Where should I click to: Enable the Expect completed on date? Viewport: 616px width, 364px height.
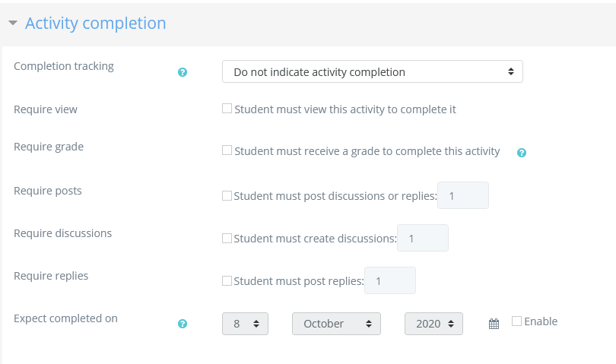click(x=516, y=321)
